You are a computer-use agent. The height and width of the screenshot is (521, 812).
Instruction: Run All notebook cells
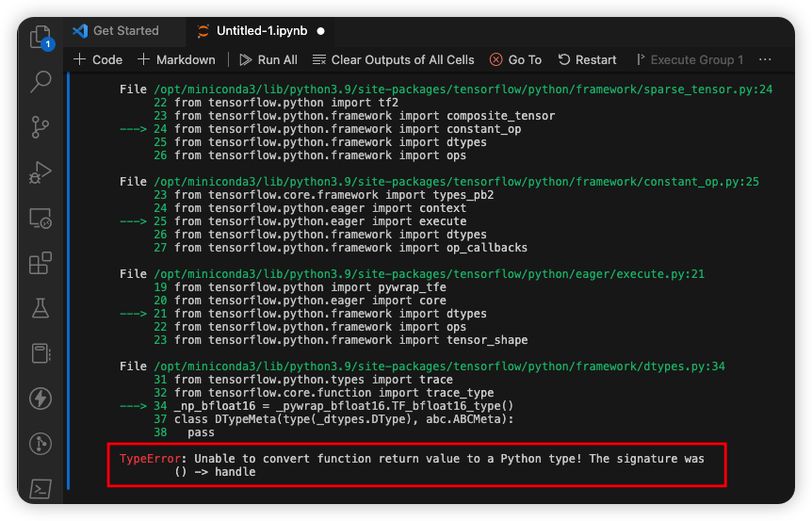pos(268,59)
